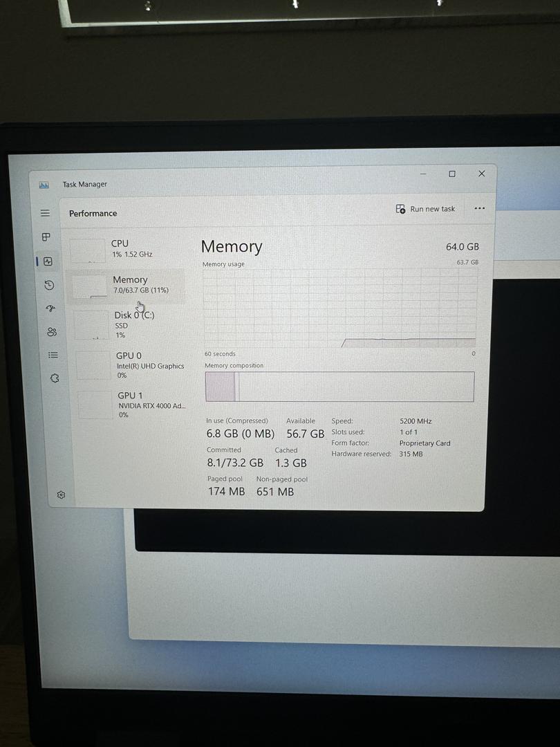The width and height of the screenshot is (560, 747).
Task: Click the Performance page heading
Action: 93,214
